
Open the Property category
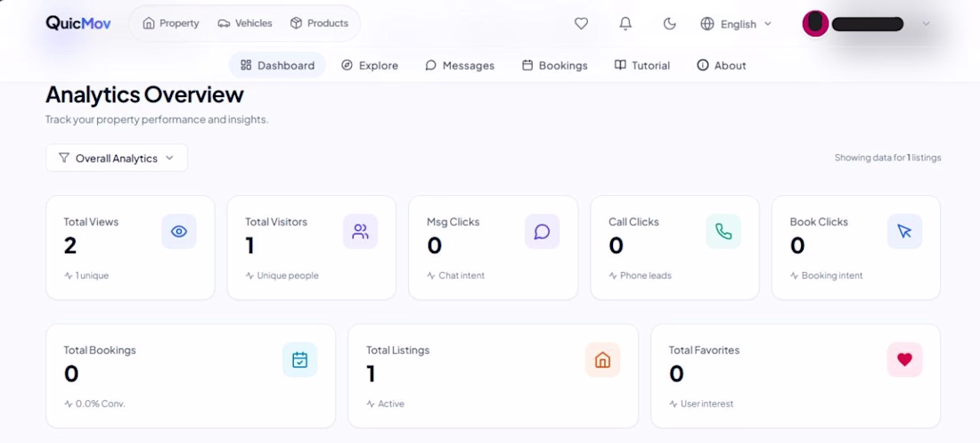coord(171,23)
